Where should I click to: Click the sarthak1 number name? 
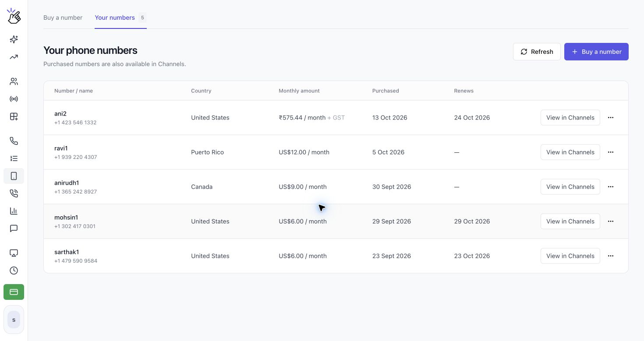point(67,252)
